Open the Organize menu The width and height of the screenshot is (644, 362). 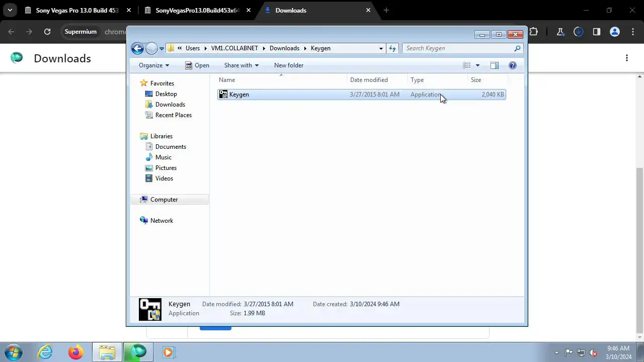pyautogui.click(x=154, y=65)
